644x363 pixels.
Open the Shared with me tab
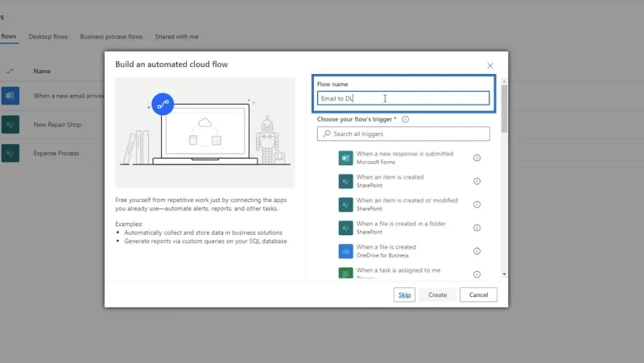[176, 36]
